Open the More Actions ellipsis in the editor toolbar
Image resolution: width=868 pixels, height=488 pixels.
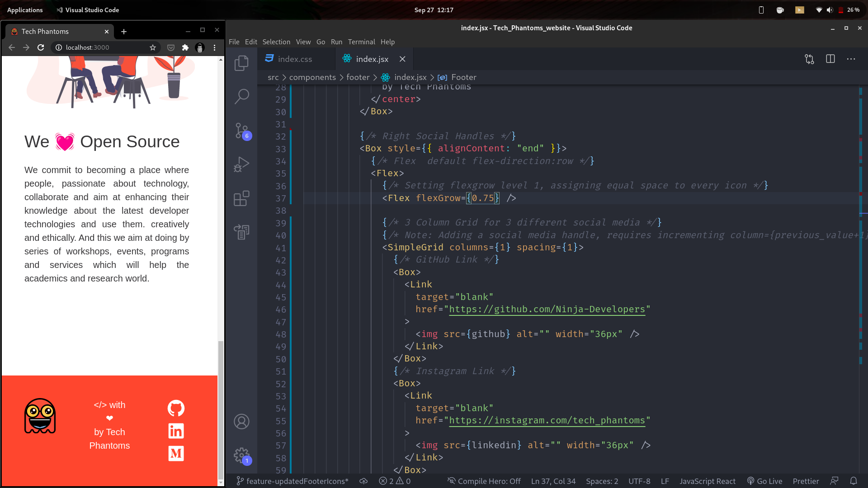(851, 59)
